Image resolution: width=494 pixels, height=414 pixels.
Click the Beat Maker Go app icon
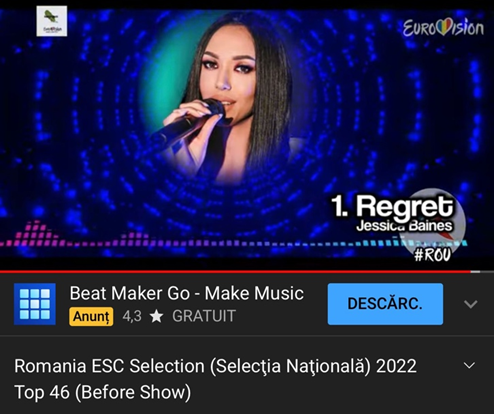point(35,304)
